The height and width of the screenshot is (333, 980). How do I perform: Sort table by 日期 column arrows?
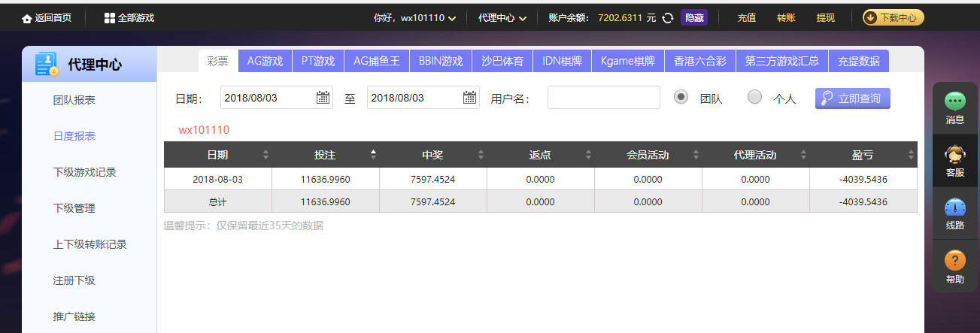[265, 155]
